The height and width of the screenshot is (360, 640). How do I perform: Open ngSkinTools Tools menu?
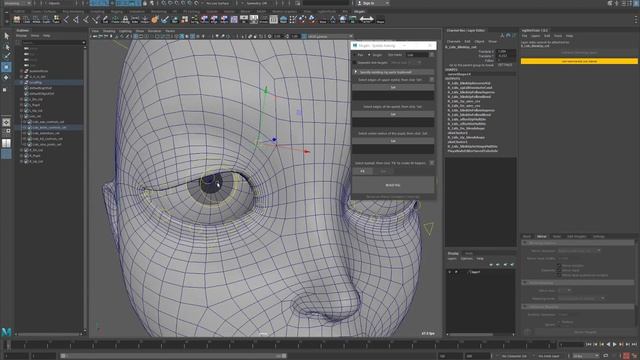coord(558,36)
